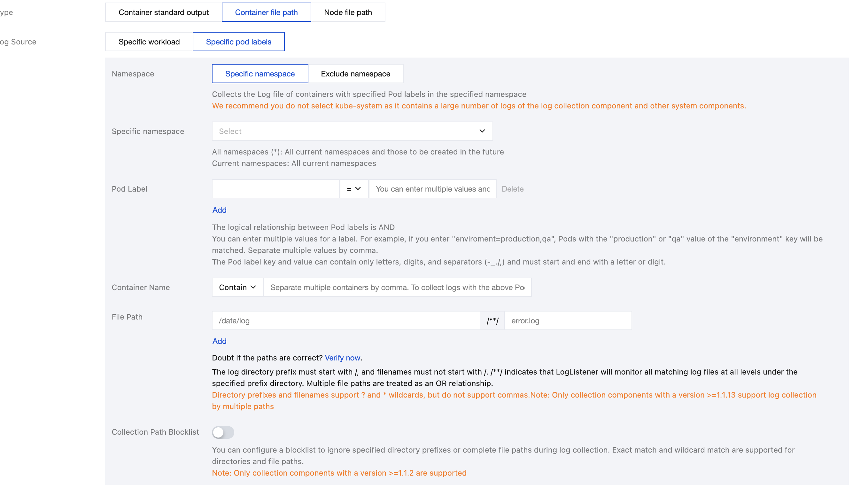Choose Specific workload as log source
Image resolution: width=868 pixels, height=490 pixels.
click(x=149, y=42)
